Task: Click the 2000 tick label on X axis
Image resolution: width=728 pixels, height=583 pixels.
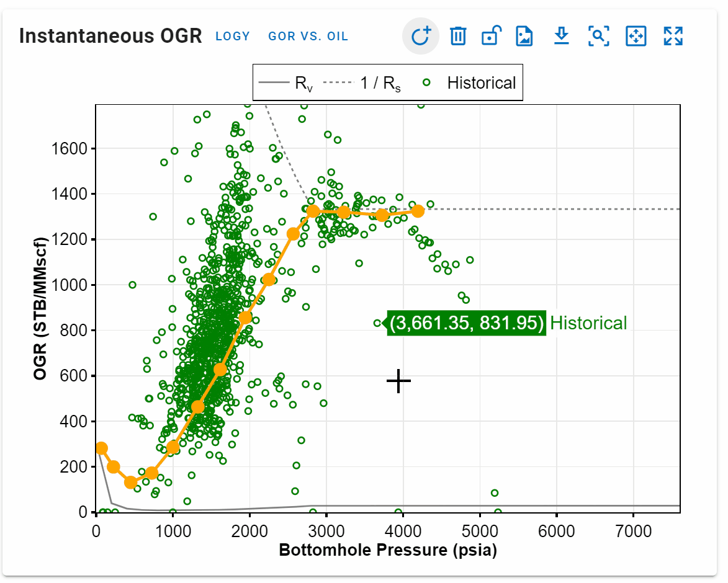Action: [x=249, y=531]
